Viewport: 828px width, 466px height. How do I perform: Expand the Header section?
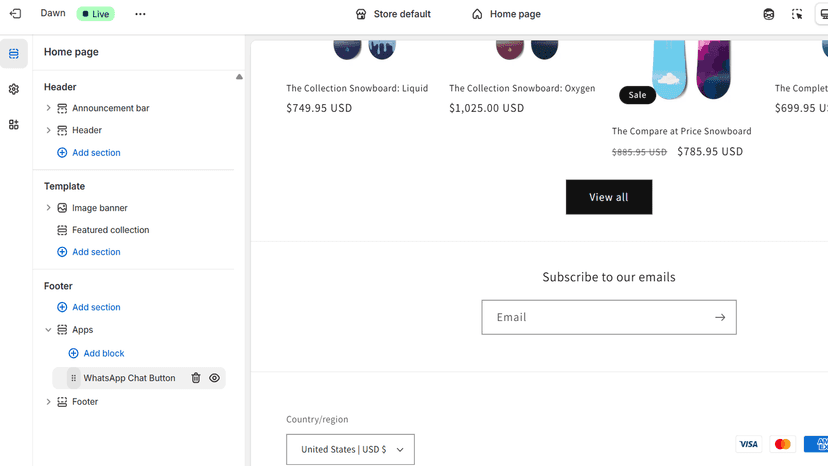48,131
